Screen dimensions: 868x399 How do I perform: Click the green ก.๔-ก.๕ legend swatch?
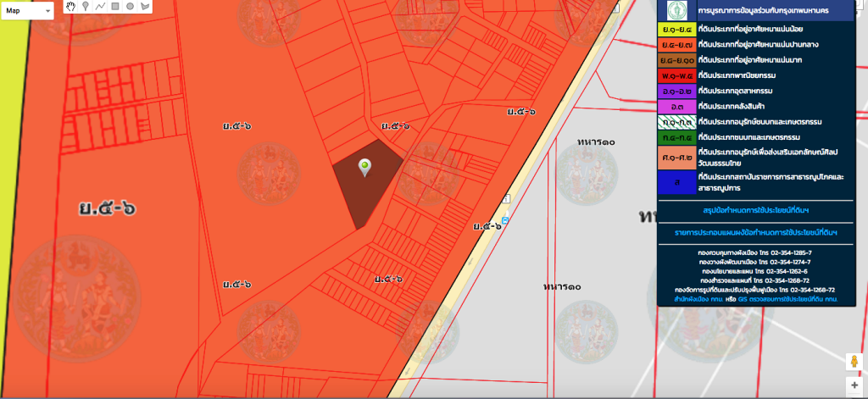(x=676, y=137)
